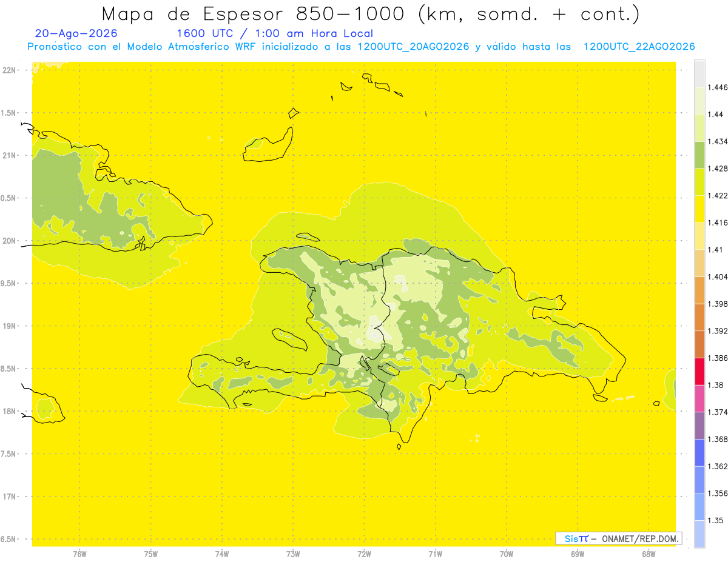The width and height of the screenshot is (728, 562).
Task: Pick the red swatch between 1.38 and 1.386
Action: pyautogui.click(x=699, y=371)
